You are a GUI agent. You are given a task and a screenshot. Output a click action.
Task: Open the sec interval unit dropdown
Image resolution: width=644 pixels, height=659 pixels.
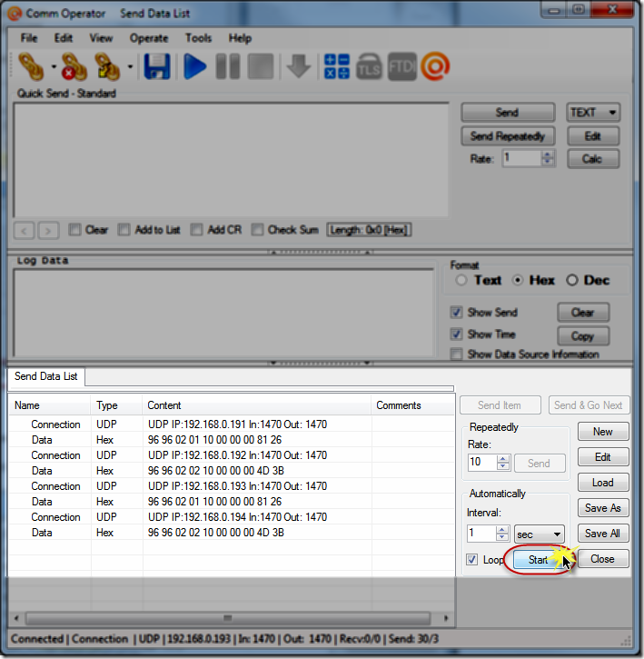(540, 534)
